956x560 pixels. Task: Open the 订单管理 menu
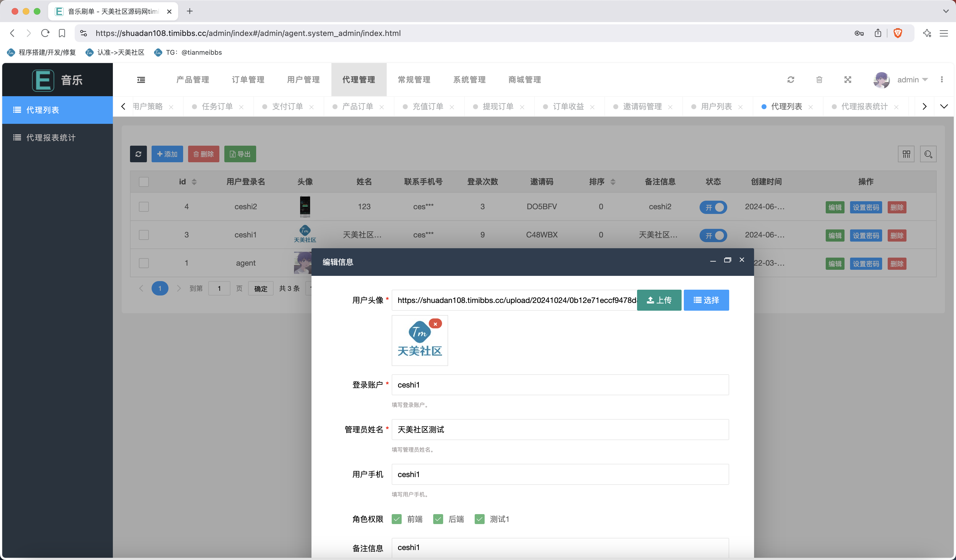coord(248,80)
